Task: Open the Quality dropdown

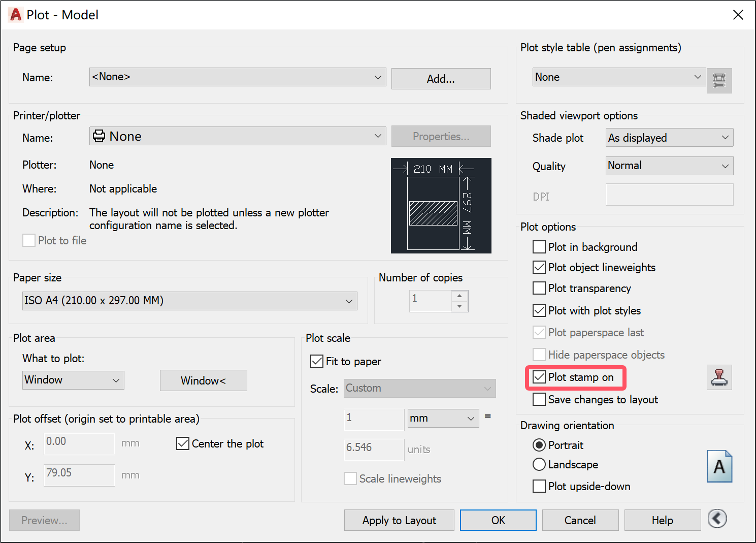Action: [725, 166]
